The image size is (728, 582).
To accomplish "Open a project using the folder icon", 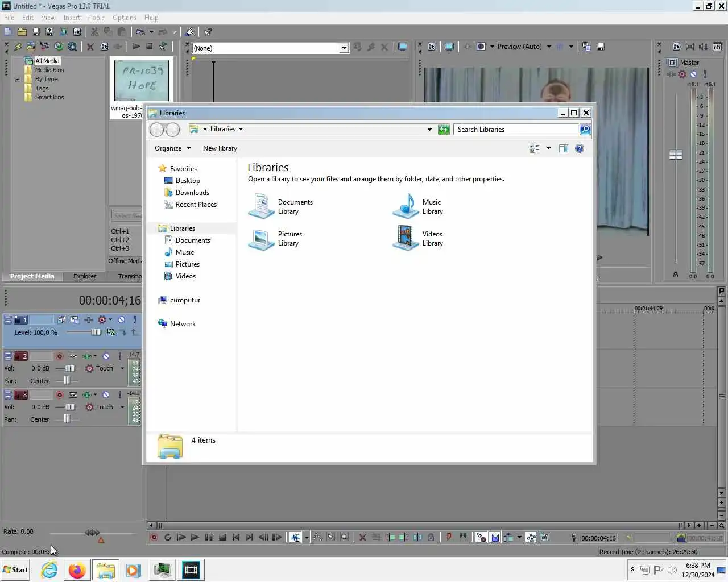I will point(22,32).
